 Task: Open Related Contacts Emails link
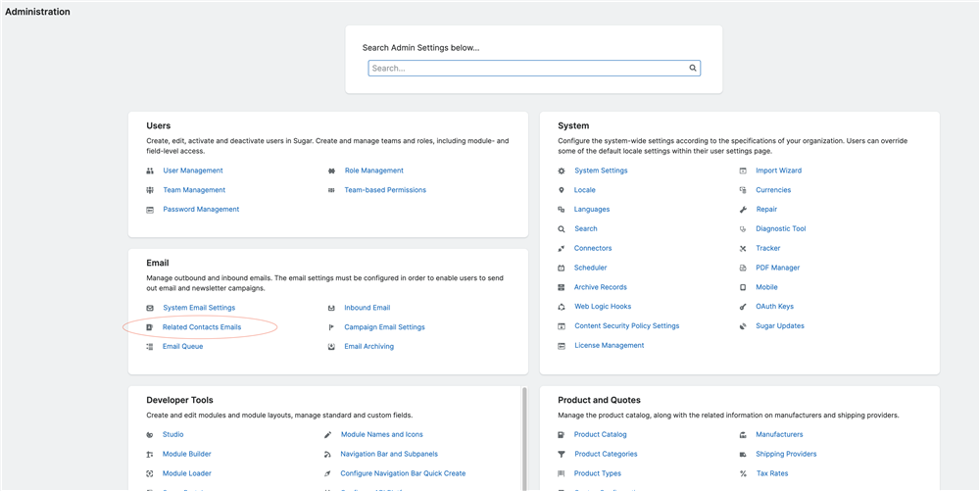click(x=202, y=327)
